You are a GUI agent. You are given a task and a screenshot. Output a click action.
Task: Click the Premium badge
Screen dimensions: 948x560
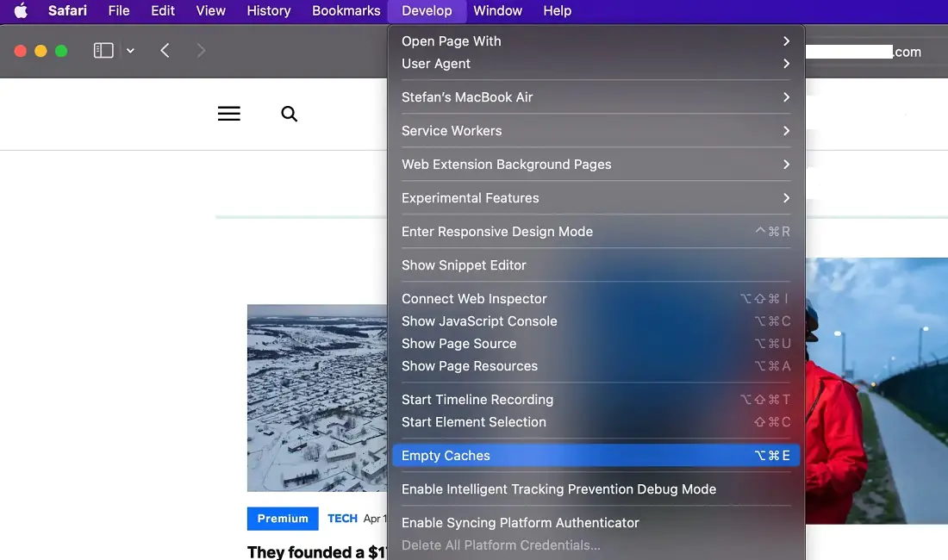[x=283, y=519]
